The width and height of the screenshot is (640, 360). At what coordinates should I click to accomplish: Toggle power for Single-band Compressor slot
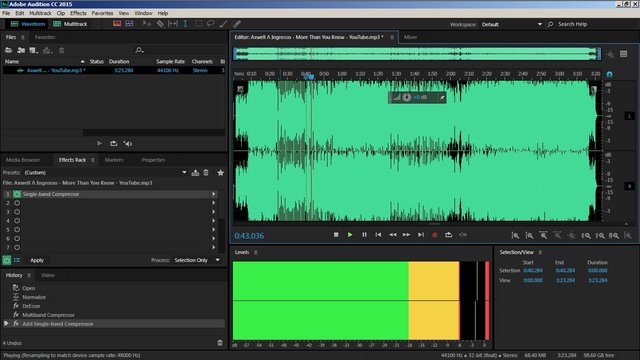[17, 194]
